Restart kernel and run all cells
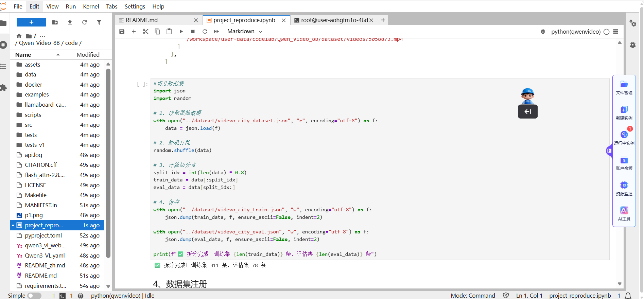 point(216,32)
